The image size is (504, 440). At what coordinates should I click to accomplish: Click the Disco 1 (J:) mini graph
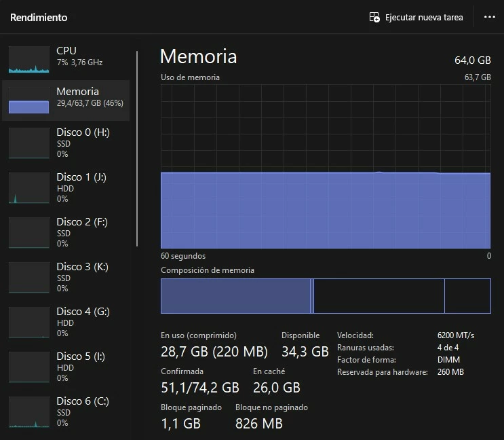coord(29,188)
